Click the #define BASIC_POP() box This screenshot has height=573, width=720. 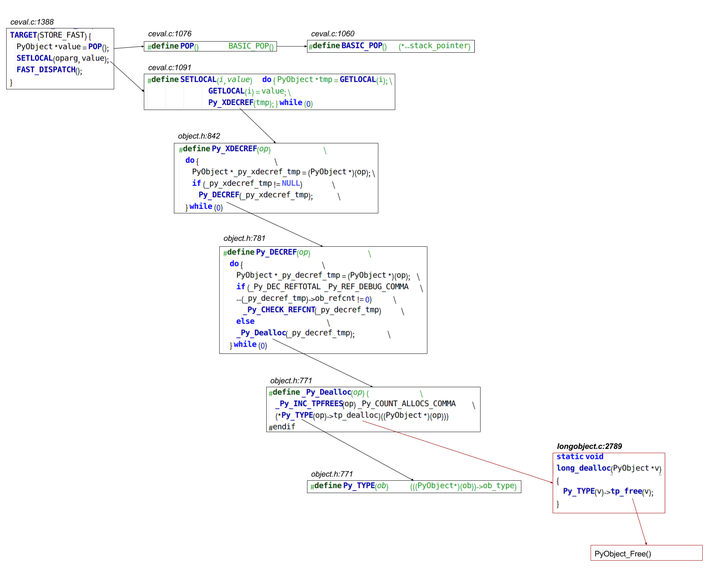pyautogui.click(x=391, y=46)
